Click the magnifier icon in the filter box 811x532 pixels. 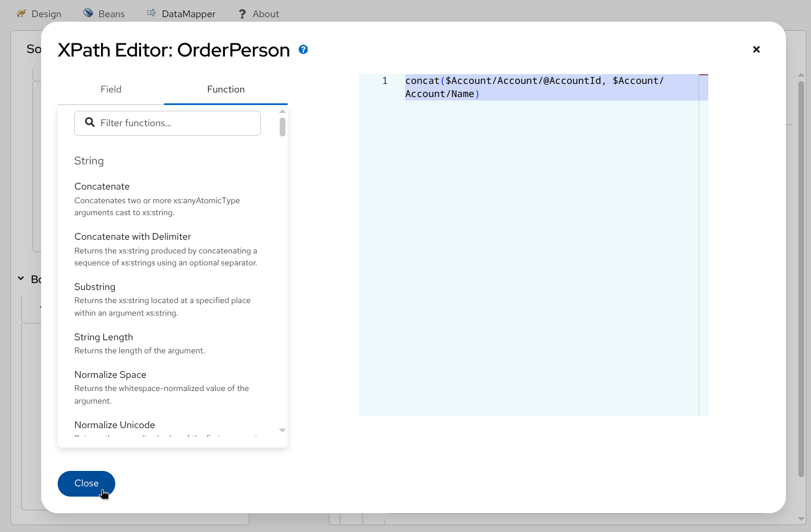pos(90,123)
